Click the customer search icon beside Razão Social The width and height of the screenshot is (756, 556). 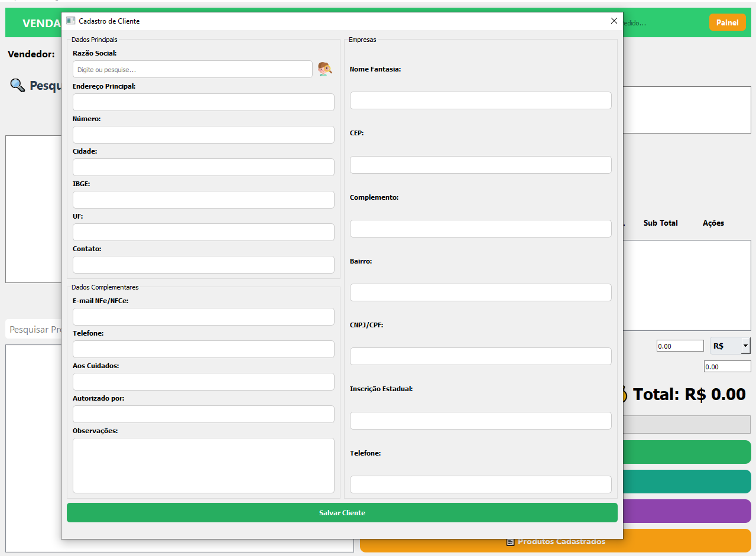325,69
